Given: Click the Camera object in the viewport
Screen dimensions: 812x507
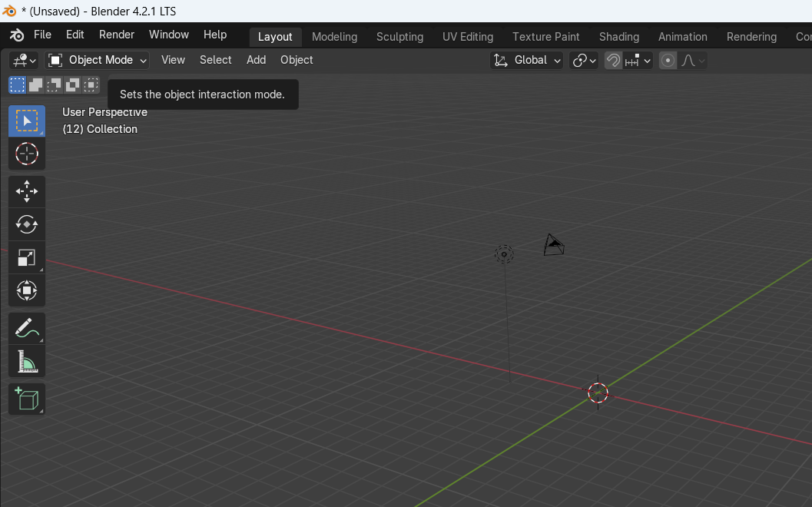Looking at the screenshot, I should 554,245.
